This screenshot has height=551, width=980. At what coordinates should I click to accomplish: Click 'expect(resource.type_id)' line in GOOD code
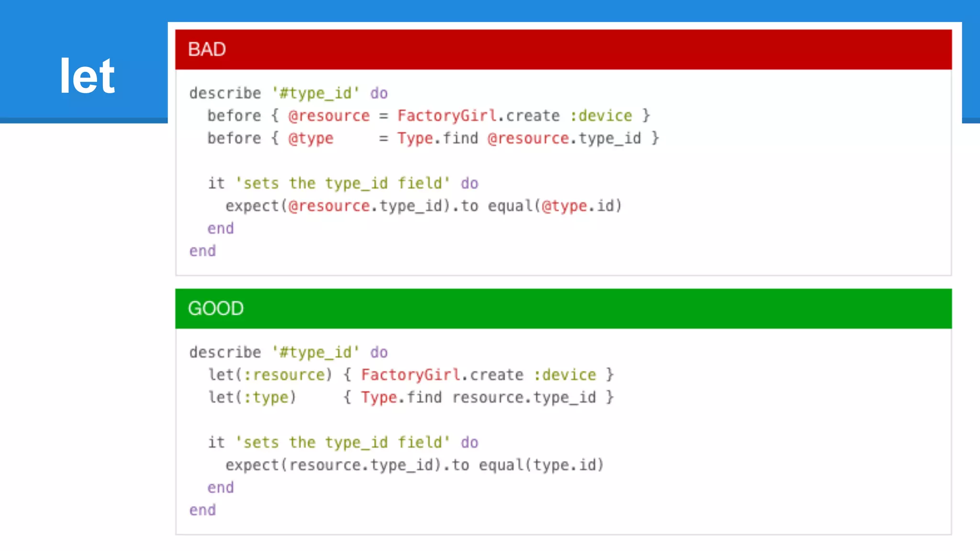(x=333, y=465)
